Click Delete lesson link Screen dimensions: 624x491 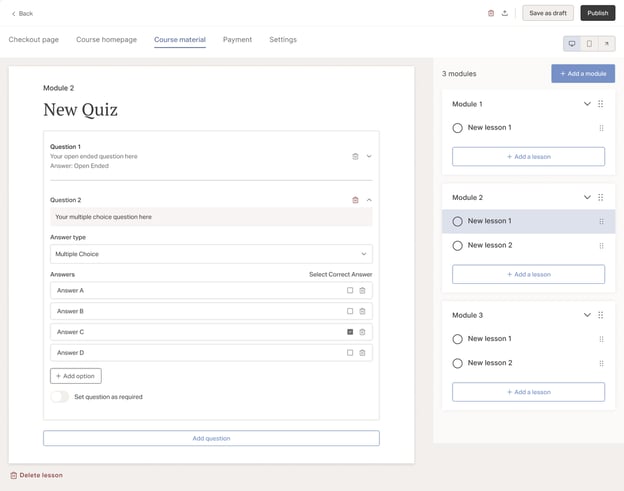click(37, 475)
